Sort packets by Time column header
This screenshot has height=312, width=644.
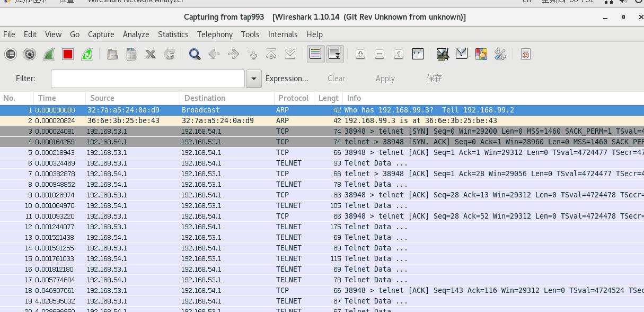point(60,98)
